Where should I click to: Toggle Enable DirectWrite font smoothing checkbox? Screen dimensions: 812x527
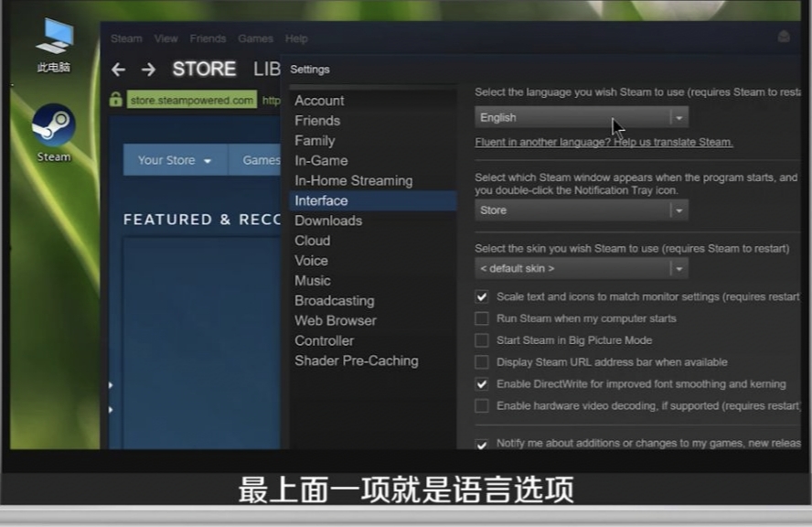click(482, 384)
